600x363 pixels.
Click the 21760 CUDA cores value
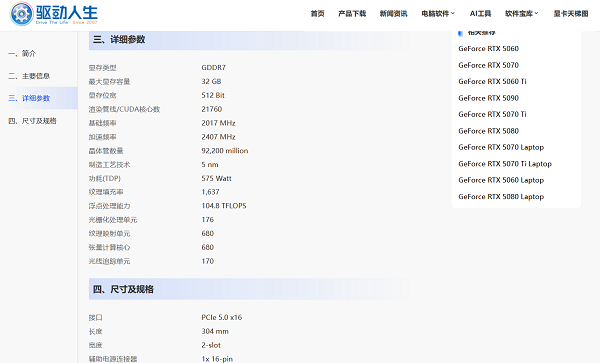tap(212, 109)
